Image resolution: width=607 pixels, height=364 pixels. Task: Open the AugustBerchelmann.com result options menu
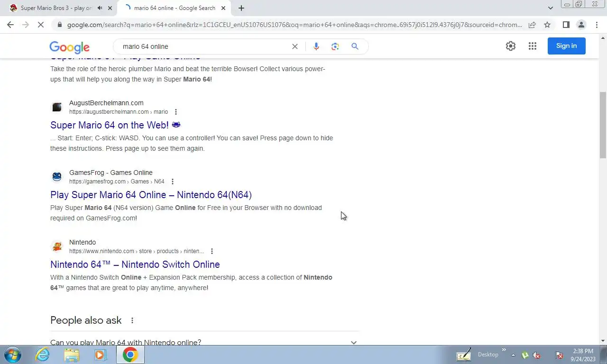pos(176,112)
